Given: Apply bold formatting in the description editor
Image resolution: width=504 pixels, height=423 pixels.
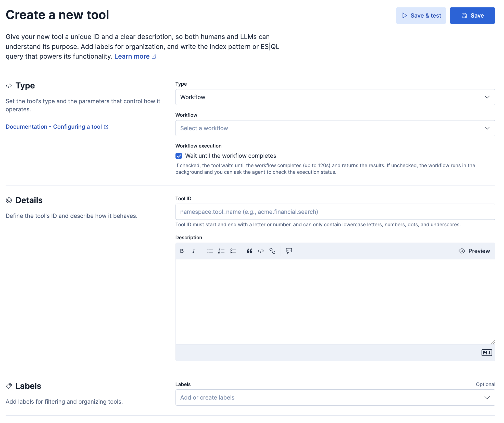Looking at the screenshot, I should click(x=182, y=251).
